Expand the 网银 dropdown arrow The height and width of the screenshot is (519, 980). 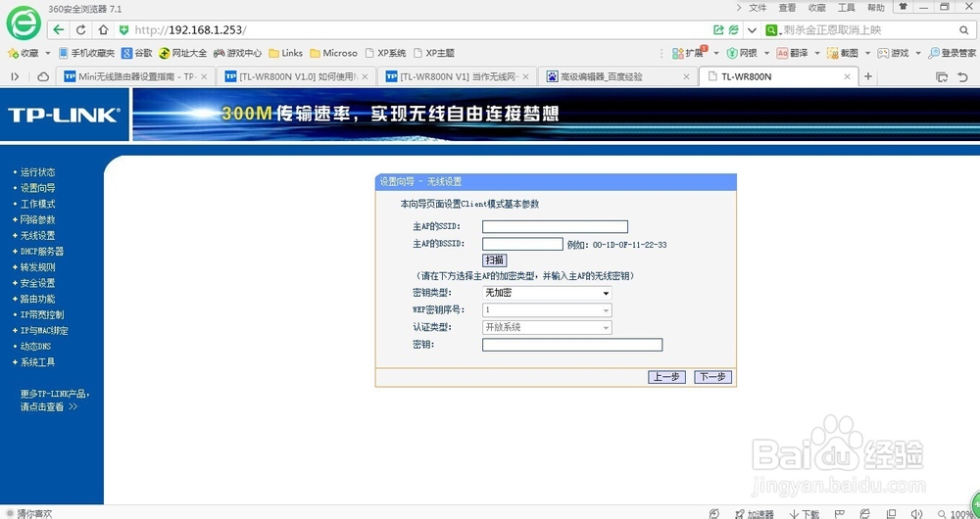click(766, 53)
